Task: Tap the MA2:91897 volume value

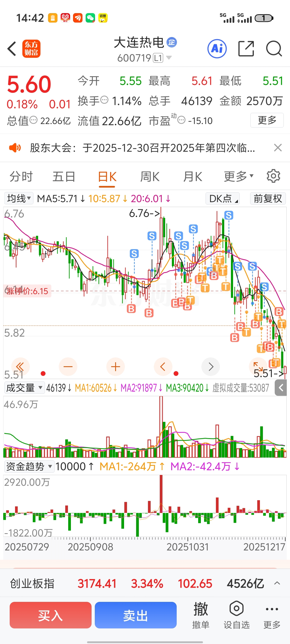Action: click(x=142, y=388)
